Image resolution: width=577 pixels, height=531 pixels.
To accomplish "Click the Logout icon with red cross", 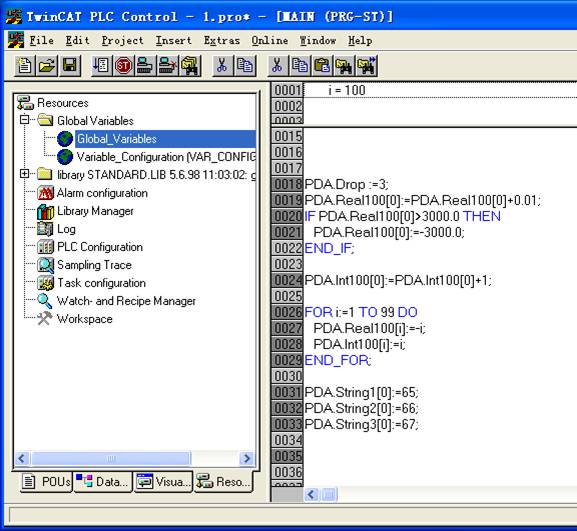I will [167, 66].
